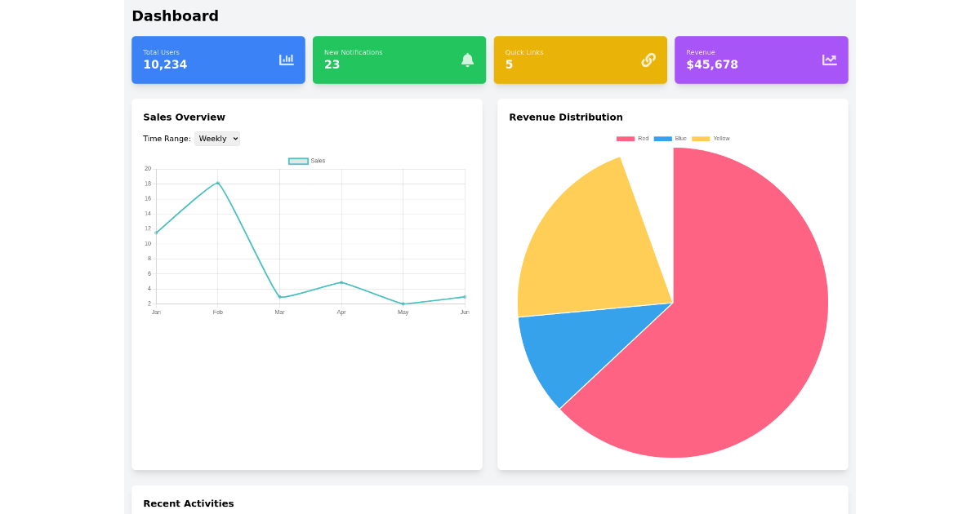Click the New Notifications card showing 23
The height and width of the screenshot is (514, 980).
click(x=399, y=60)
